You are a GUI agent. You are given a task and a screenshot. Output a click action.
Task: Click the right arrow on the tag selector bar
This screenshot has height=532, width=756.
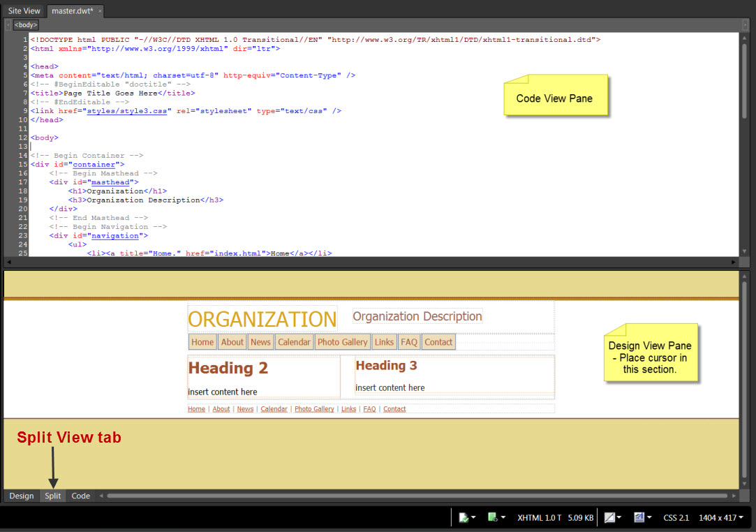pos(745,24)
